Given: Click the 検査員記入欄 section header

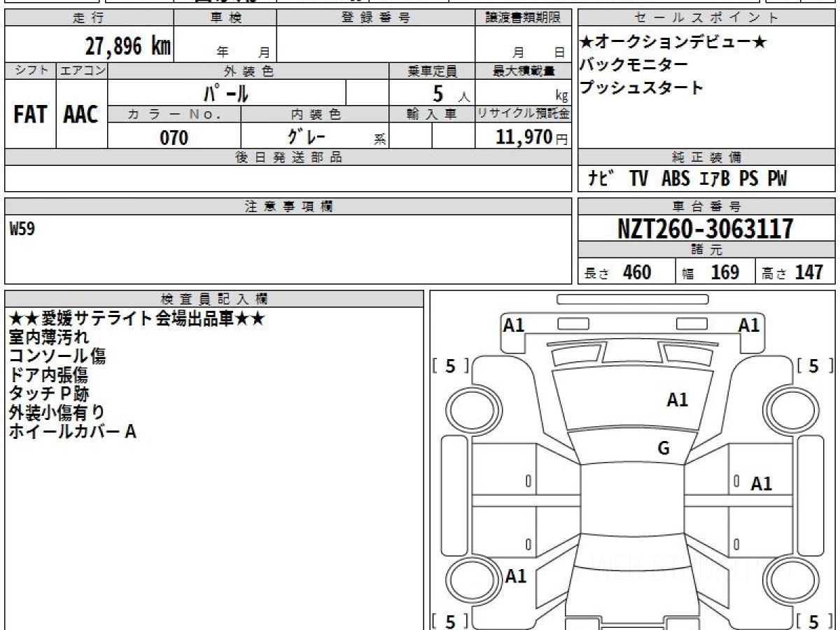Looking at the screenshot, I should coord(214,299).
